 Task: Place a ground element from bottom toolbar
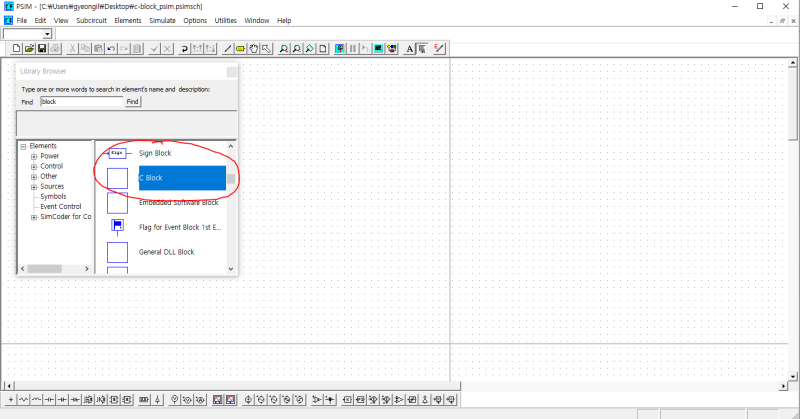[x=11, y=400]
